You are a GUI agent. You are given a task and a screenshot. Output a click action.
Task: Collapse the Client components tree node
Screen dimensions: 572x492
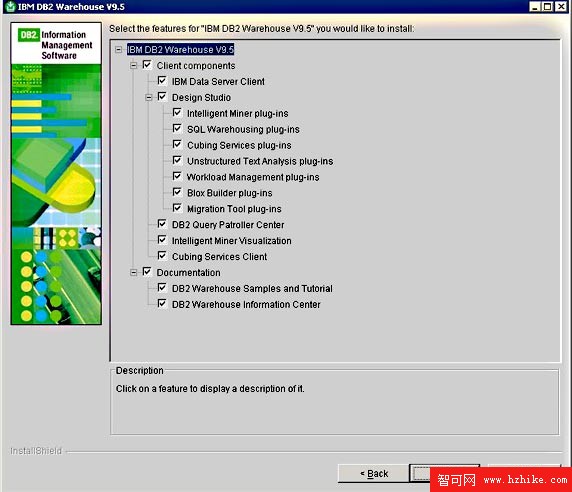point(134,66)
